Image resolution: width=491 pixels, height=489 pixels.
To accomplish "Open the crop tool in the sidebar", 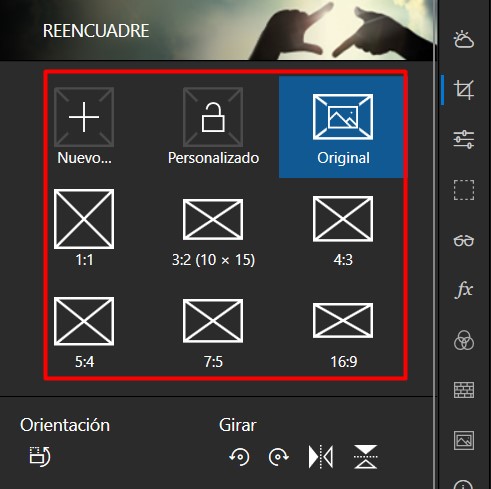I will [464, 89].
